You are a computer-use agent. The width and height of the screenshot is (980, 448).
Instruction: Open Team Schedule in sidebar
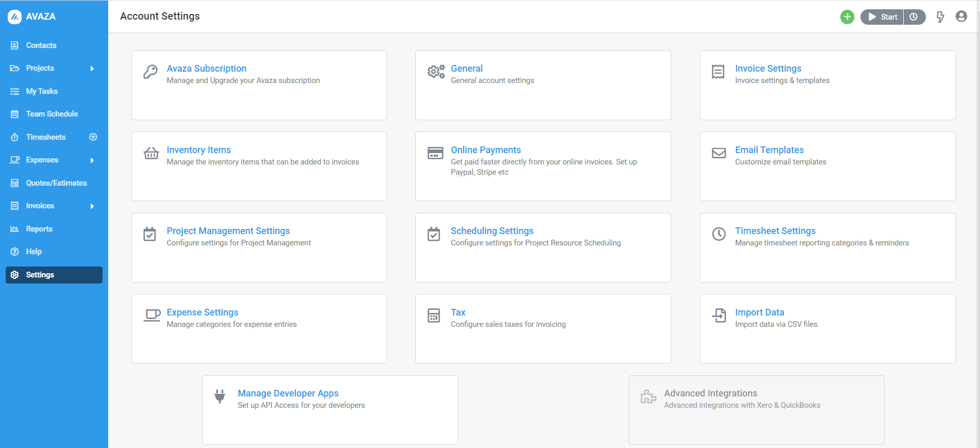[52, 114]
